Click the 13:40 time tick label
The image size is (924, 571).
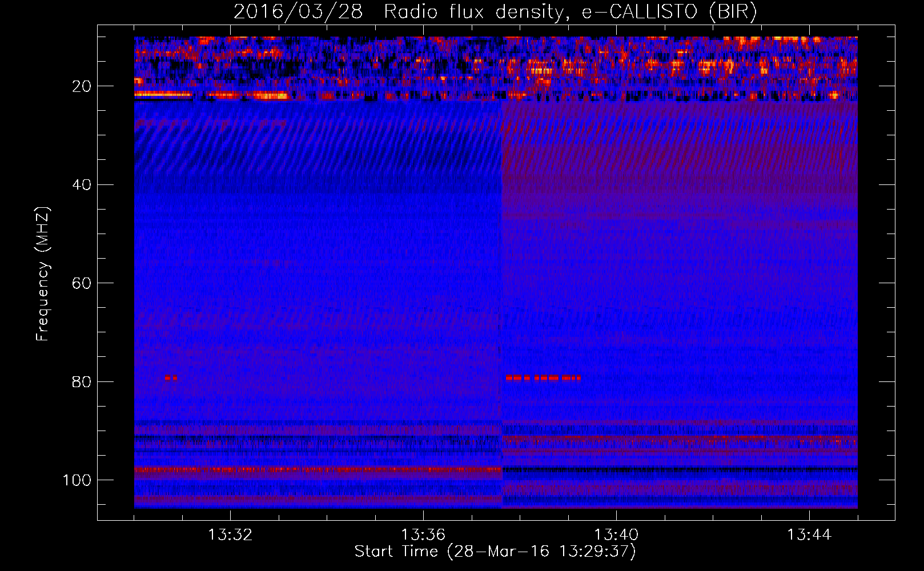616,535
